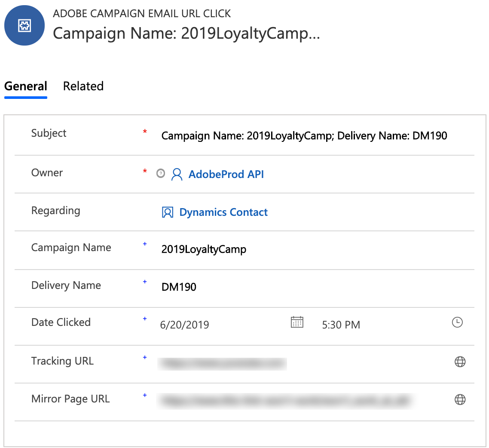Switch to the General tab
489x448 pixels.
[x=26, y=86]
